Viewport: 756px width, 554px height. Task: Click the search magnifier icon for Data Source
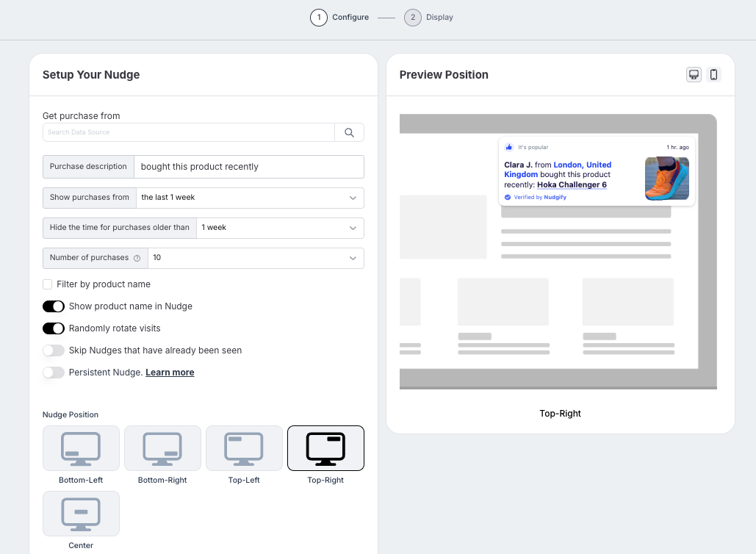tap(349, 132)
